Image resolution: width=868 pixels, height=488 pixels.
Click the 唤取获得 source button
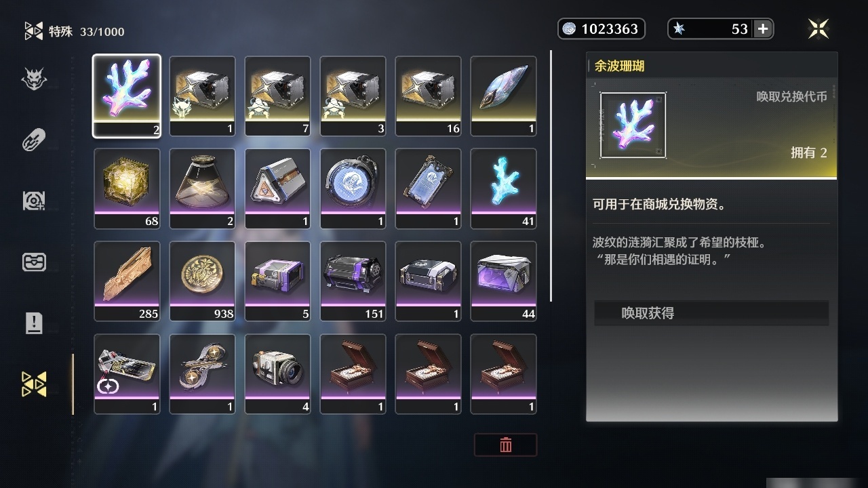click(711, 313)
